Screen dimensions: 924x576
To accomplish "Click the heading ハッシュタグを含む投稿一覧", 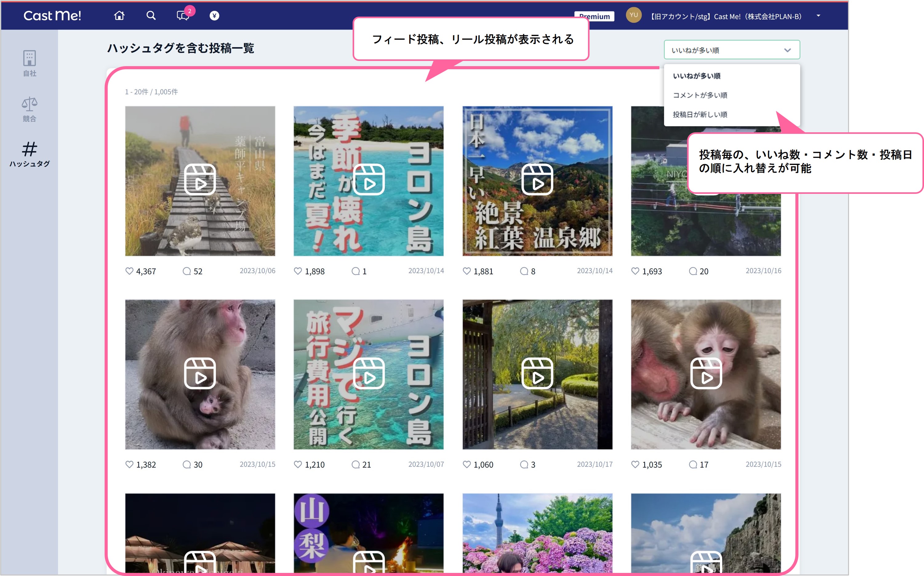I will point(181,48).
